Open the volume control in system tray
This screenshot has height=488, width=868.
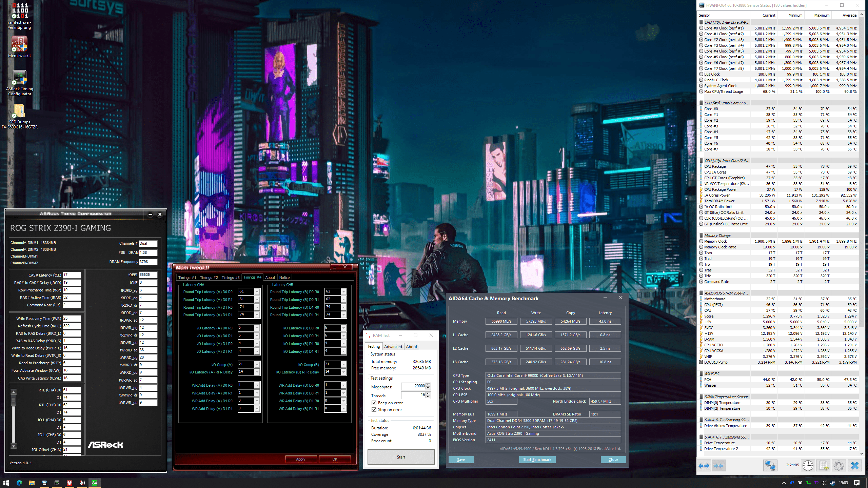pyautogui.click(x=824, y=483)
